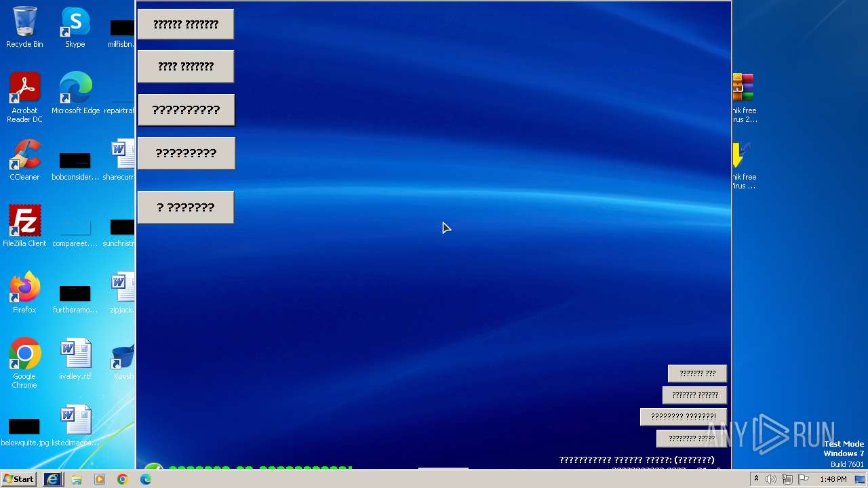Screen dimensions: 868x488
Task: Open the Start menu
Action: pos(18,479)
